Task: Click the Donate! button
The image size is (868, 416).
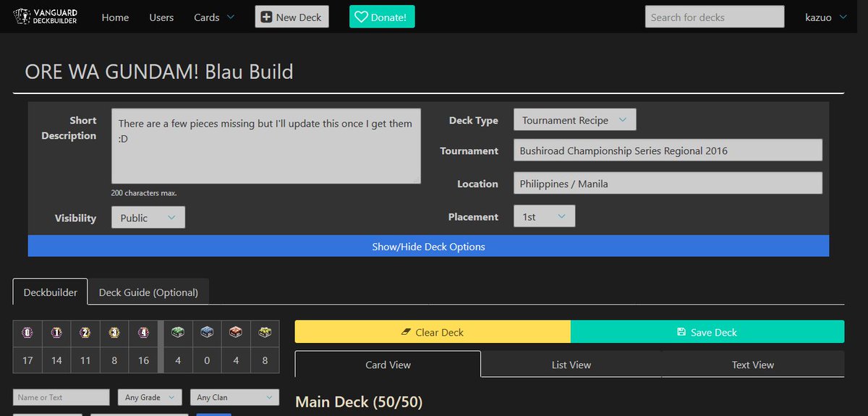Action: 382,17
